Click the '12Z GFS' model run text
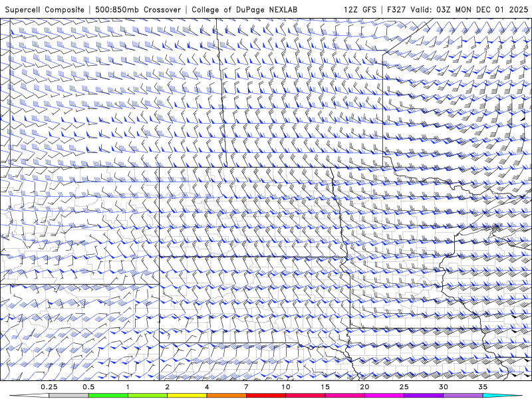532x399 pixels. coord(360,10)
